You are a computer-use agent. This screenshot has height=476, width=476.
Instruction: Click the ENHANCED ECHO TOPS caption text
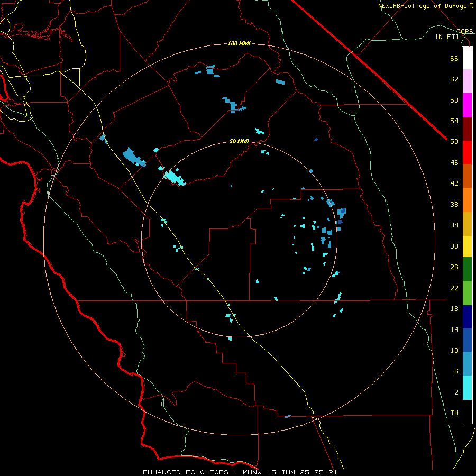tap(186, 472)
